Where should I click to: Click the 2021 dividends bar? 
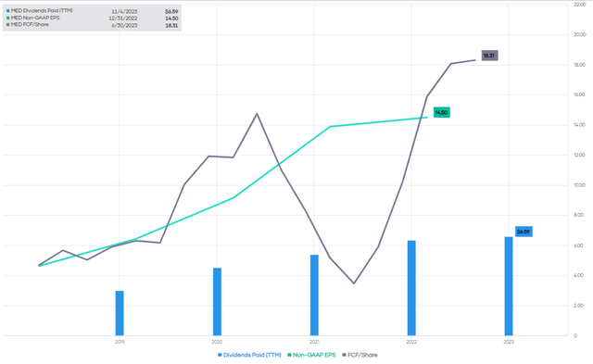click(314, 295)
